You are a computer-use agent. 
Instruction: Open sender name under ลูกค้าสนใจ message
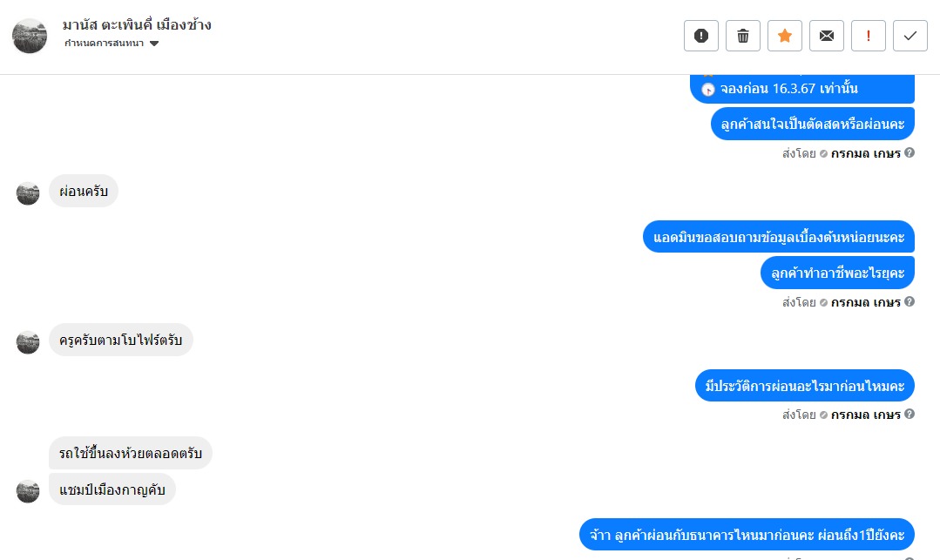(x=866, y=153)
